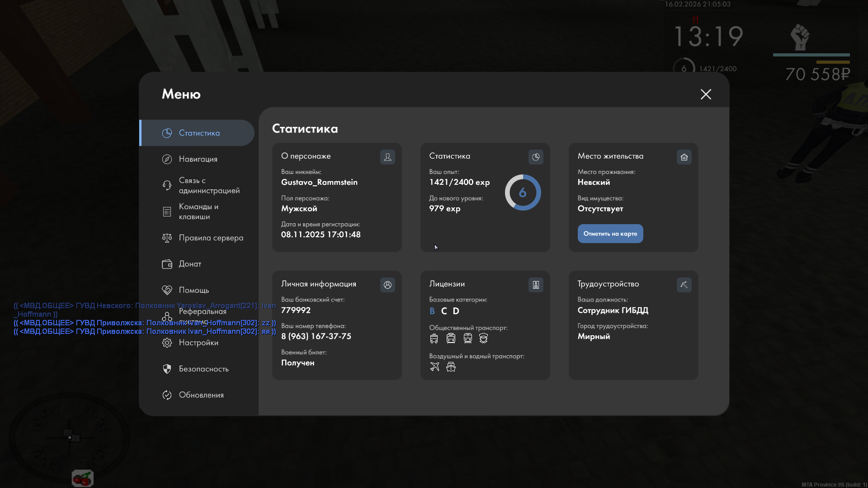This screenshot has height=488, width=868.
Task: Click the pie-chart icon in Статистика card
Action: coord(536,157)
